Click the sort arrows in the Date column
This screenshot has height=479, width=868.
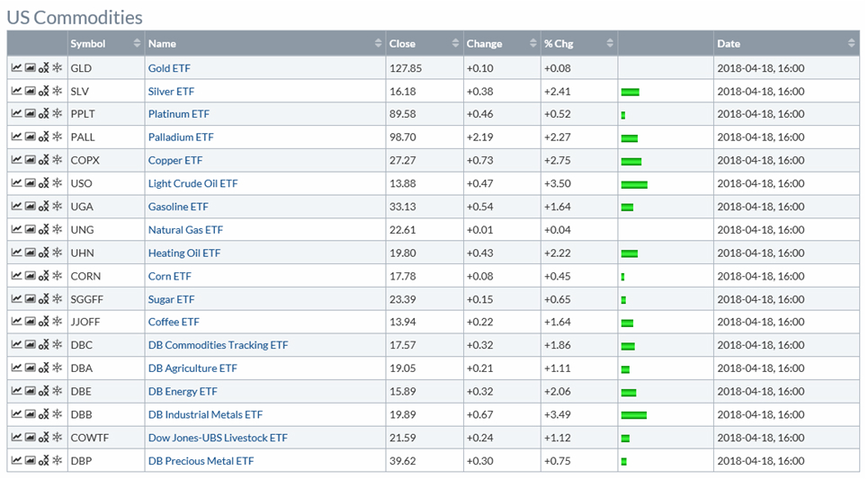pyautogui.click(x=851, y=43)
